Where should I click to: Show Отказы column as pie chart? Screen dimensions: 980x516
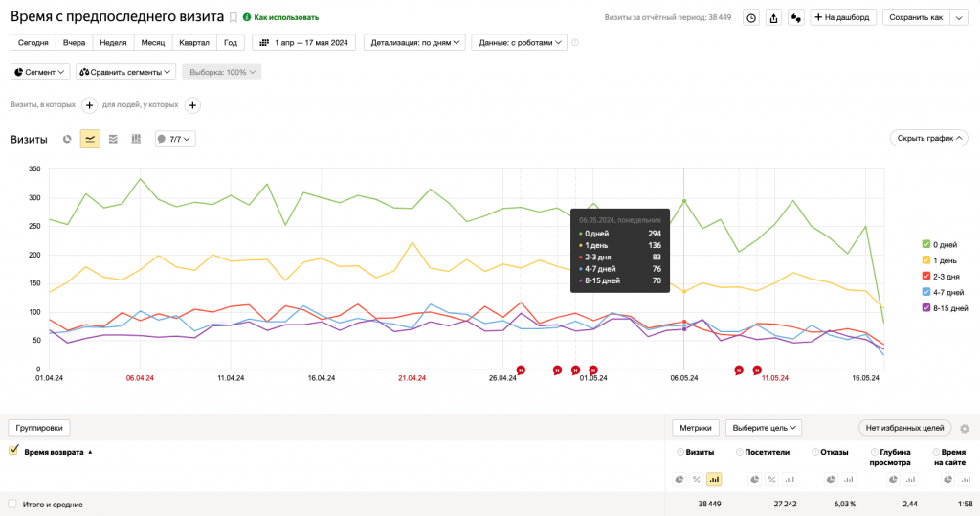[x=831, y=480]
